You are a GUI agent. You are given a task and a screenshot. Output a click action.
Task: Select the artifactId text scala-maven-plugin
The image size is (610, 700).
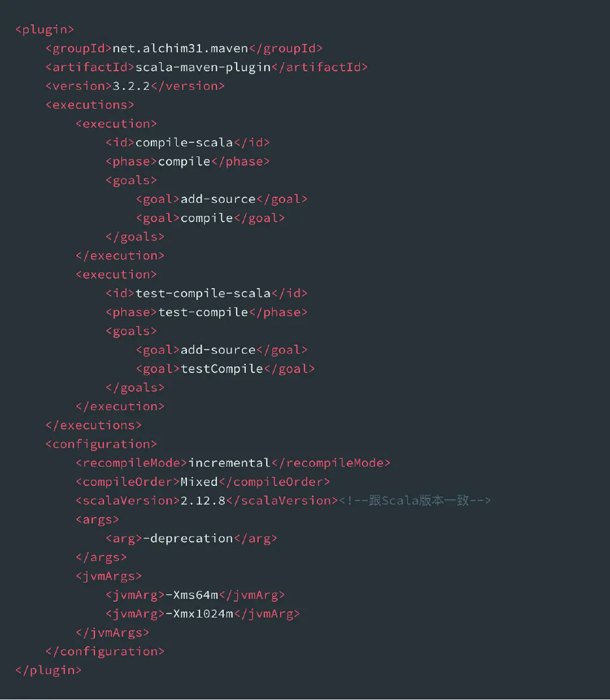[x=203, y=67]
